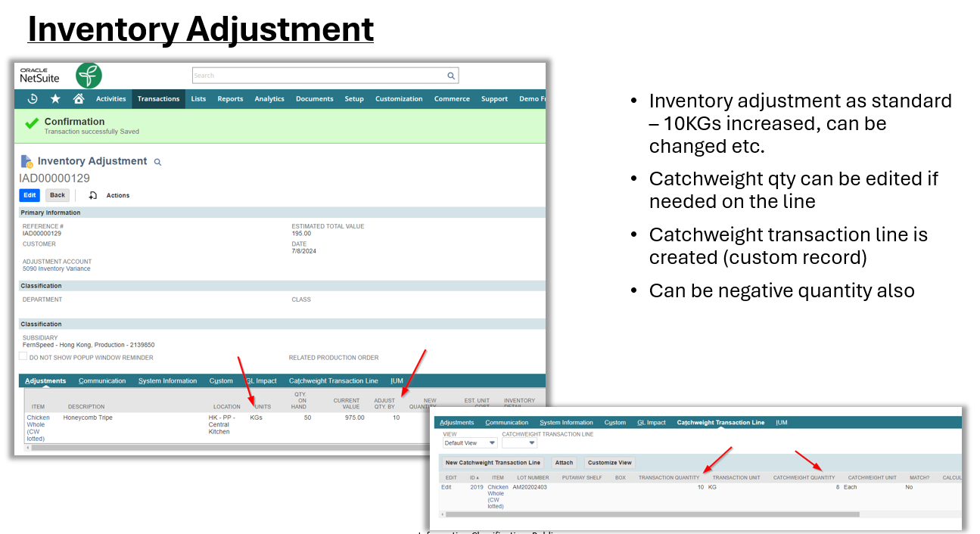Click the Catchweight Quantity column header
980x534 pixels.
click(804, 477)
